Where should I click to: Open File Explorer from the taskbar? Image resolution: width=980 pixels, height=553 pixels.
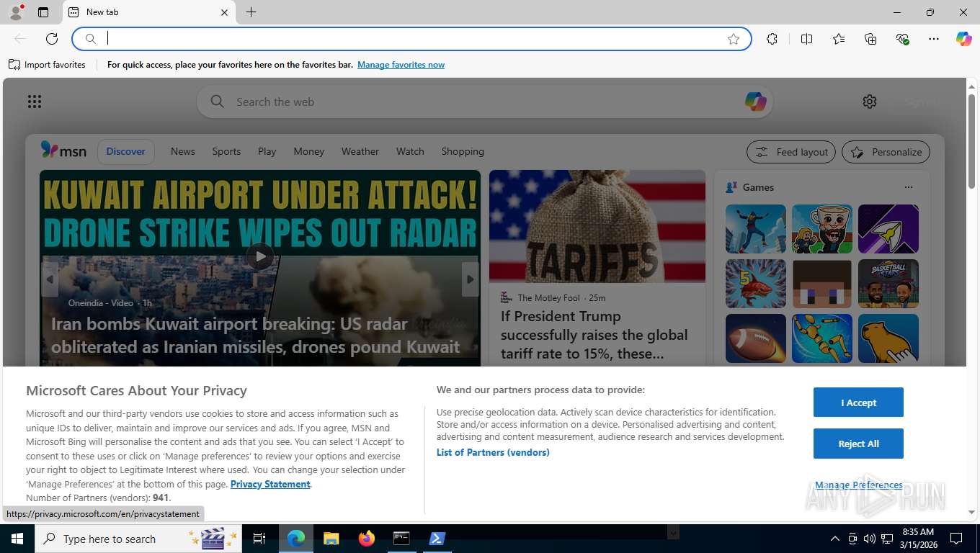coord(331,539)
